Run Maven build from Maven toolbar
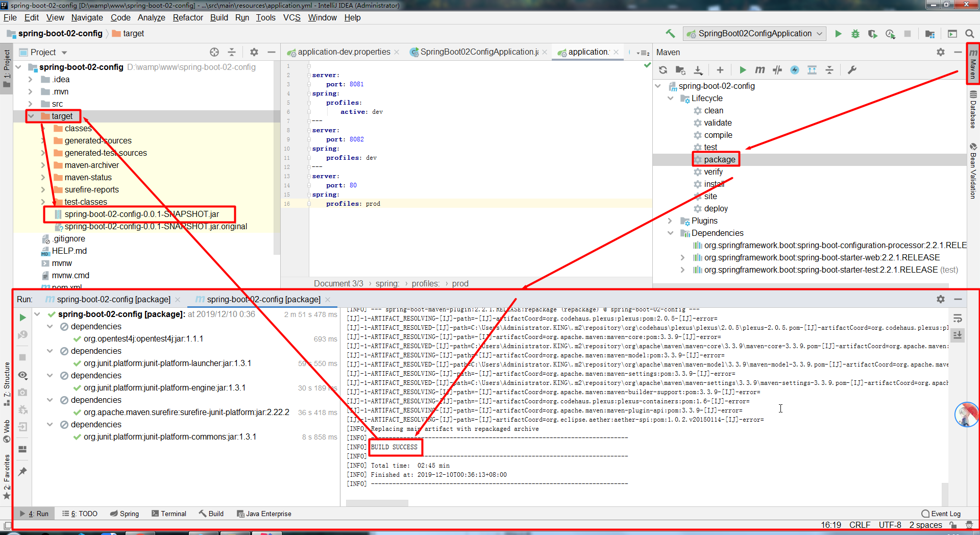The image size is (980, 535). pos(743,70)
